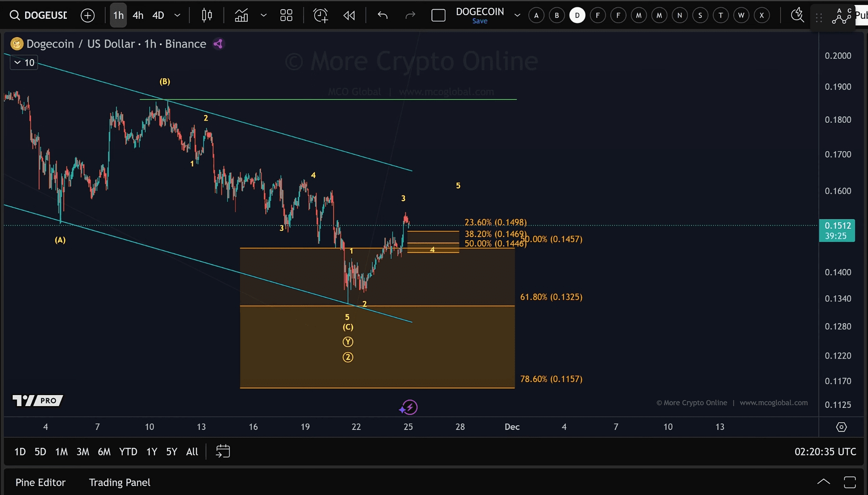Open chart settings gear on time axis

[841, 427]
